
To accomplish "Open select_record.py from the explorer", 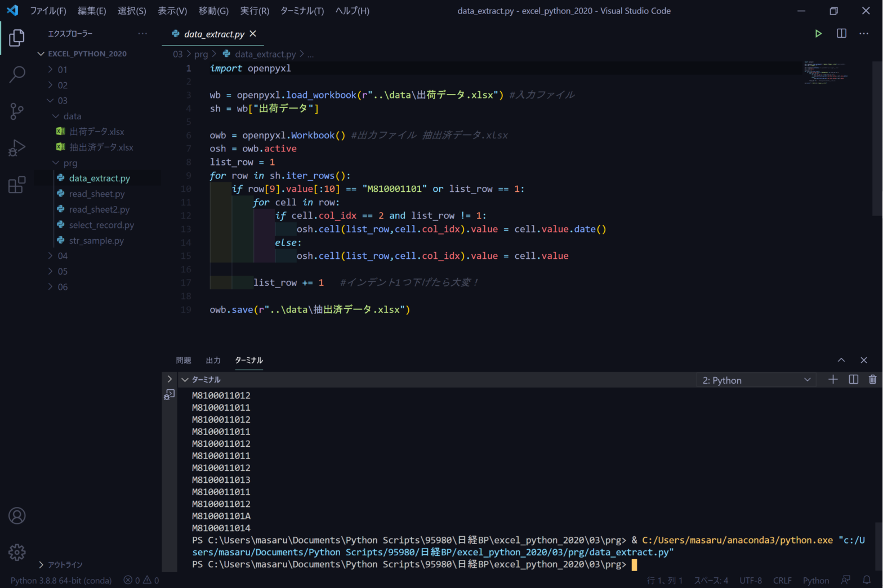I will (x=101, y=225).
